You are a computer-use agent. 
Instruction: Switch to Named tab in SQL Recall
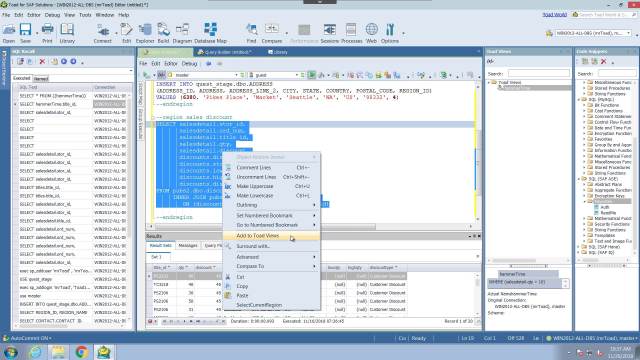coord(41,79)
